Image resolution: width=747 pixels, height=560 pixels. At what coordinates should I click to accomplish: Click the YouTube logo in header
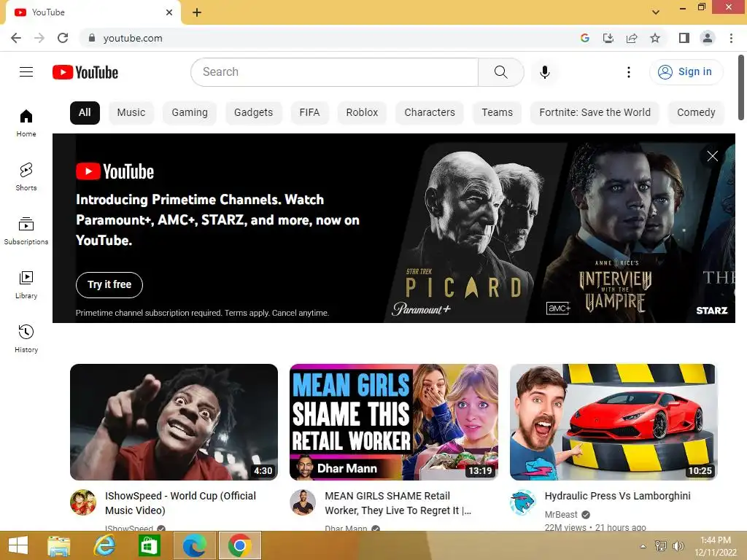(x=85, y=72)
